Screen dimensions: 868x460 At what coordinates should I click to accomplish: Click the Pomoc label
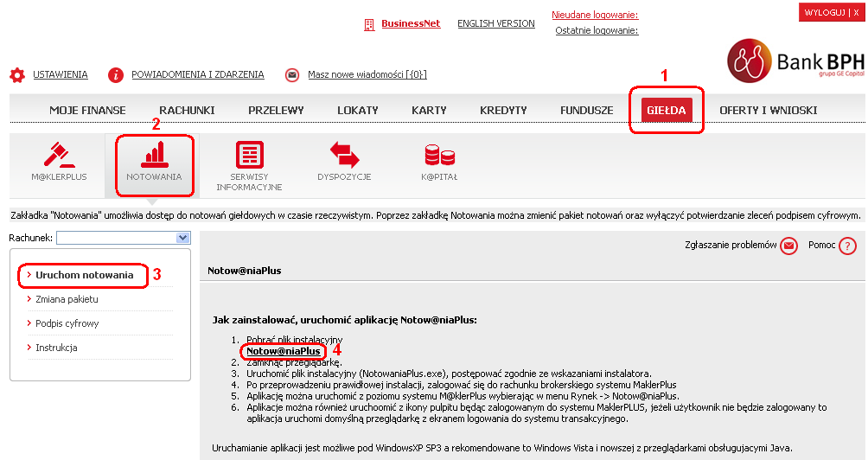coord(821,246)
